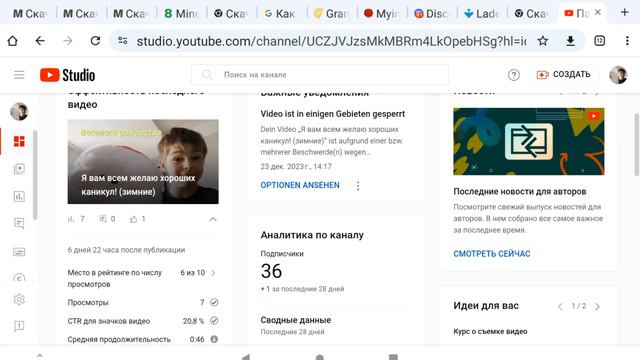Click the comments count icon under thumbnail

103,219
